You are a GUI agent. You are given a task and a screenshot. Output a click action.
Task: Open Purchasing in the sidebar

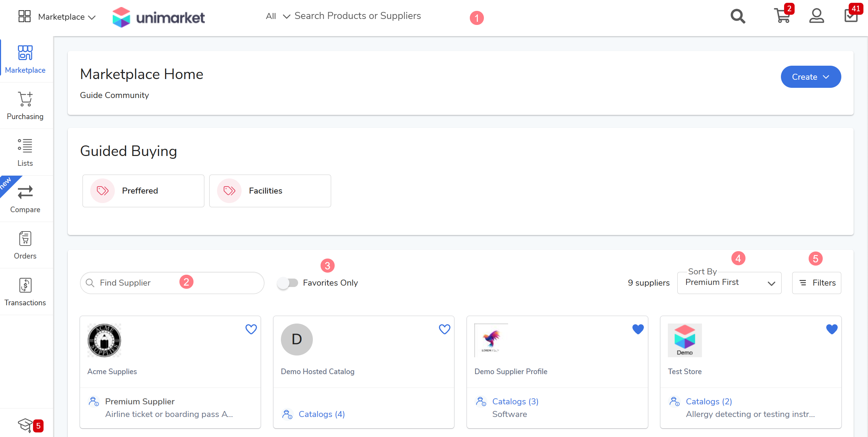[x=25, y=106]
